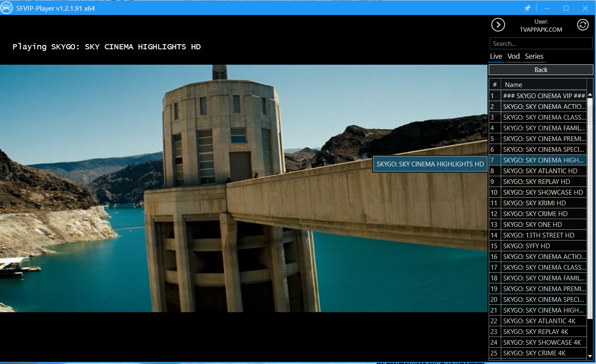
Task: Click the channel list scrollbar up arrow
Action: click(x=590, y=95)
